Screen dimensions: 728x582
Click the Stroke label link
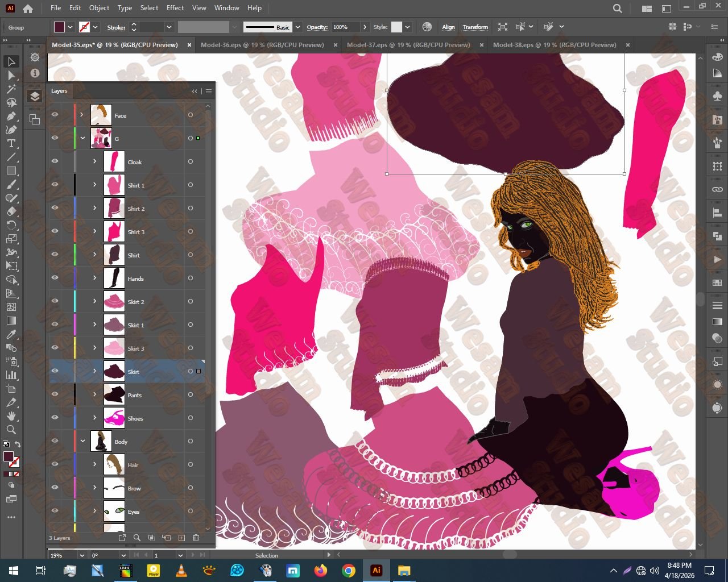(117, 27)
